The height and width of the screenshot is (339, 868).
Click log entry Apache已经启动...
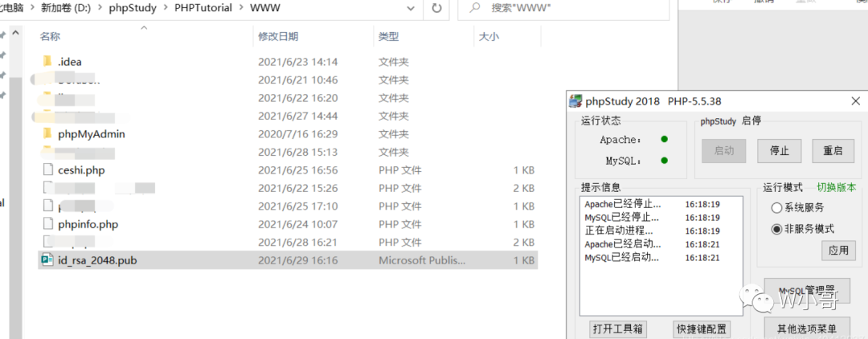pyautogui.click(x=622, y=244)
